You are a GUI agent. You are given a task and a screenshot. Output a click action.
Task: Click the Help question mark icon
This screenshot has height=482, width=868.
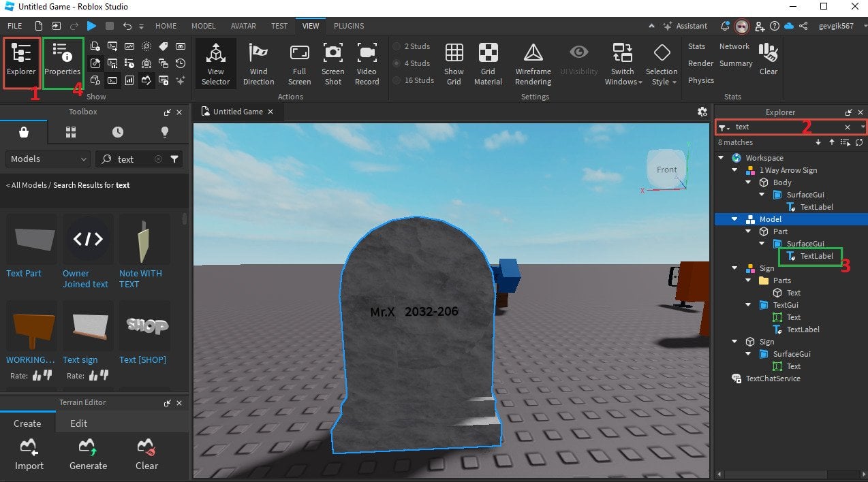[775, 26]
